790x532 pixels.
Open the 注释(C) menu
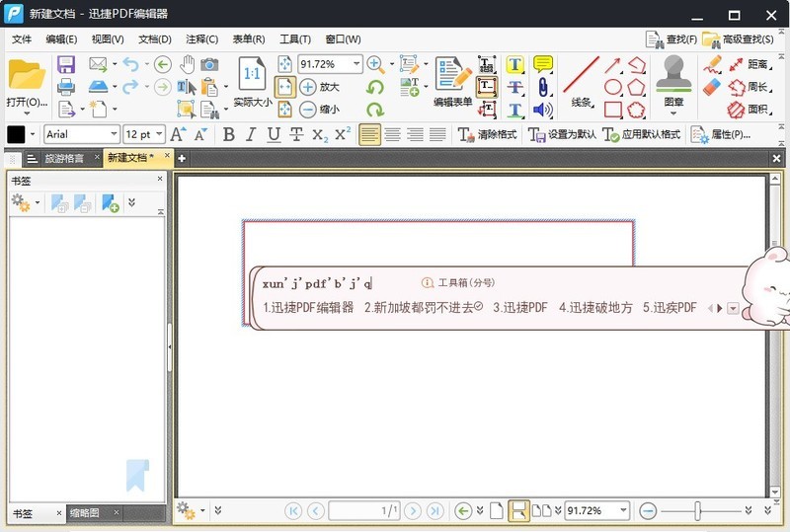(x=201, y=39)
